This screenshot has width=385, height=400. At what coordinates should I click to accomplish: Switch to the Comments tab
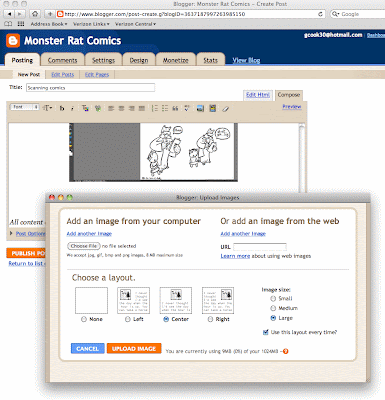(62, 60)
